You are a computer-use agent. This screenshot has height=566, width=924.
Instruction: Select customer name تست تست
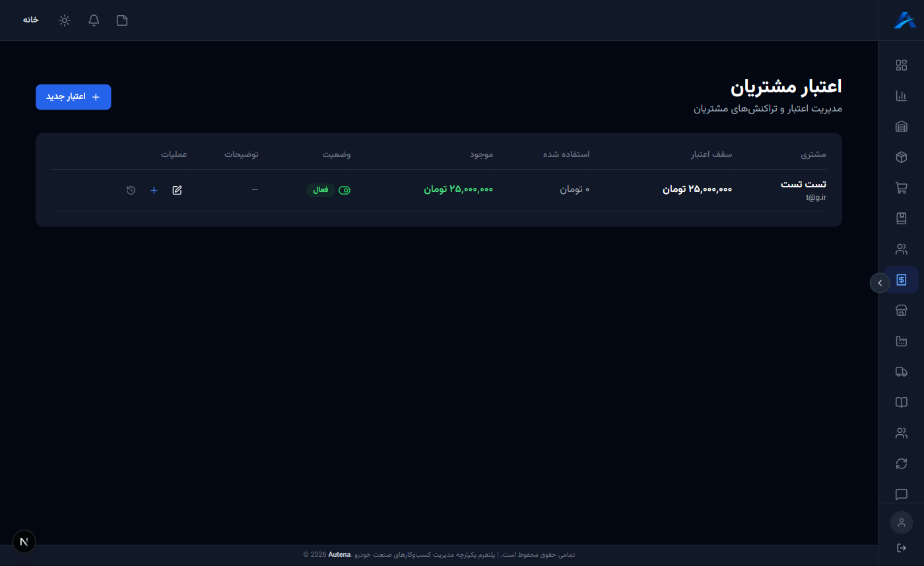pos(803,184)
